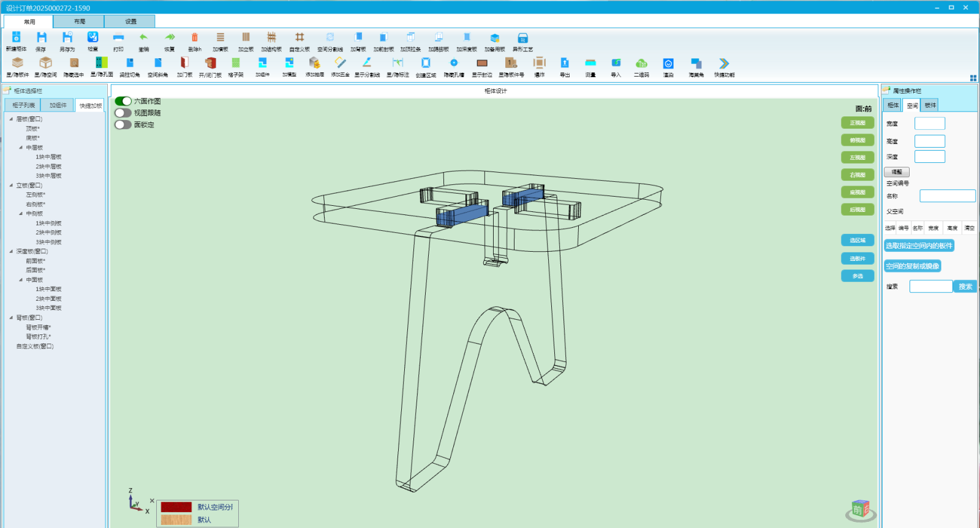Switch to the 布局 ribbon tab
The image size is (980, 528).
[x=79, y=21]
